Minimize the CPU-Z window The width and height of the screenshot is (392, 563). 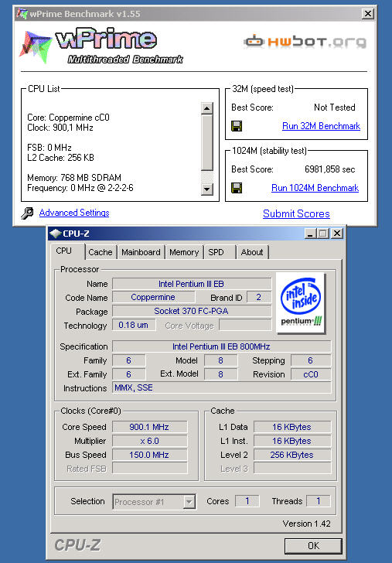click(310, 234)
